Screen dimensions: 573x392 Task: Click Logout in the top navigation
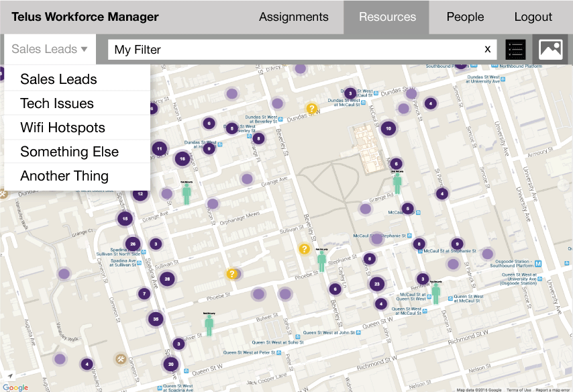click(533, 17)
